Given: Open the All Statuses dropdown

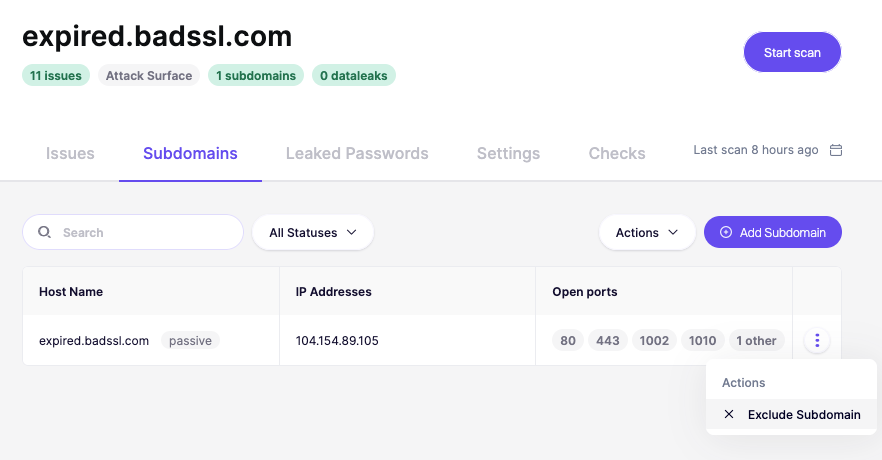Looking at the screenshot, I should click(x=313, y=233).
